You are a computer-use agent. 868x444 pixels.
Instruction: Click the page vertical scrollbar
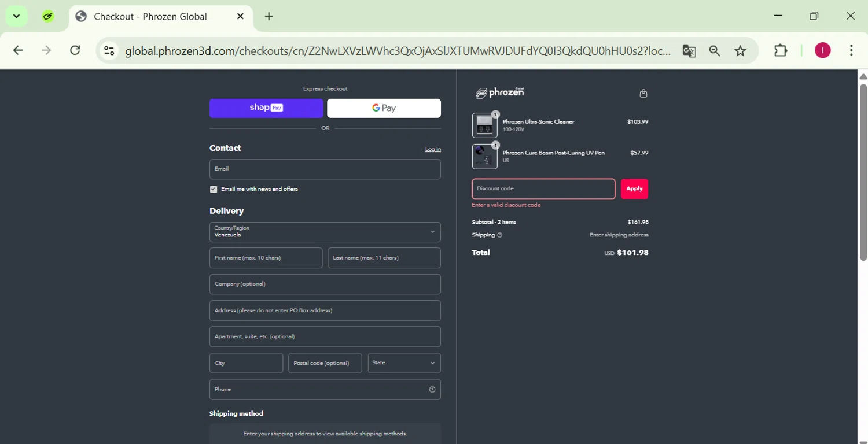(x=863, y=172)
